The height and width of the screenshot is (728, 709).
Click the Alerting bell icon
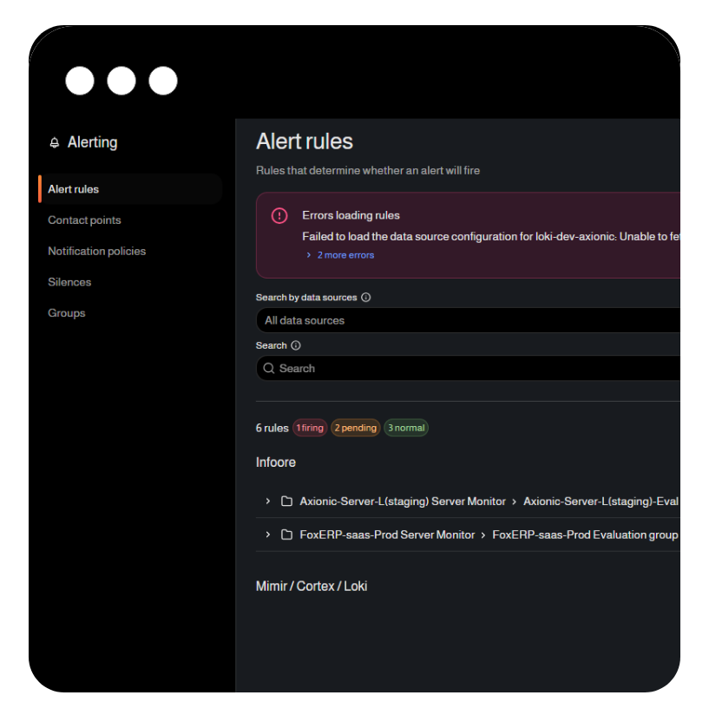pyautogui.click(x=55, y=143)
